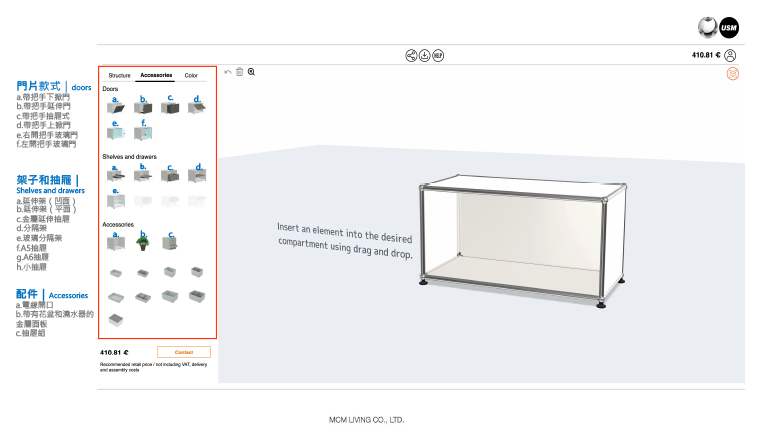Choose shelves option d divider shelf
This screenshot has width=760, height=428.
pos(198,175)
